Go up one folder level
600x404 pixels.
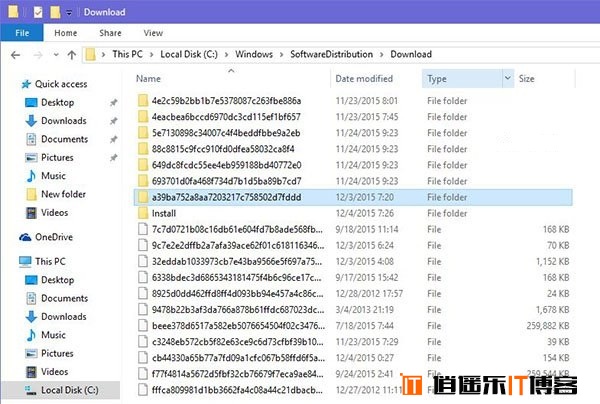coord(72,55)
